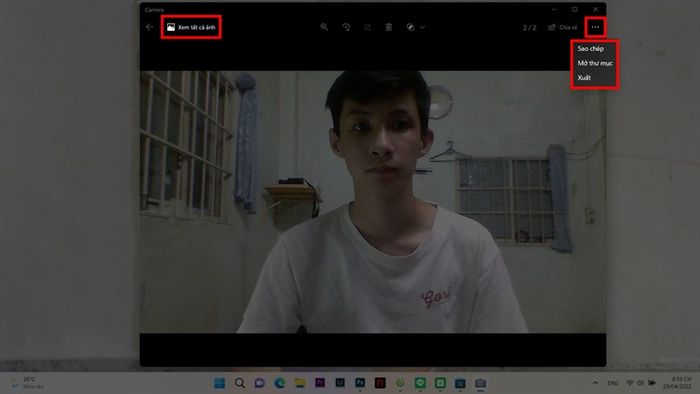The width and height of the screenshot is (700, 394).
Task: Click the 'Chia sẻ' share button
Action: click(x=562, y=27)
